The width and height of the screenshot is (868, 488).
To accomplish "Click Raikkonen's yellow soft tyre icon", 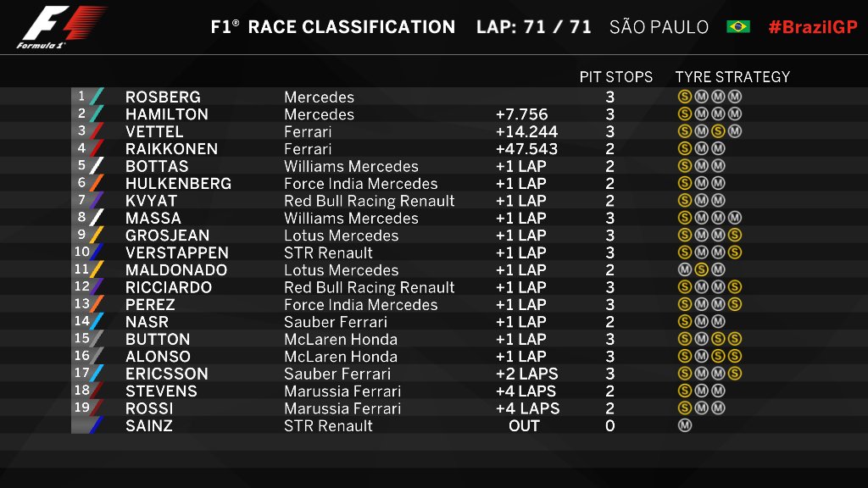I will click(684, 149).
